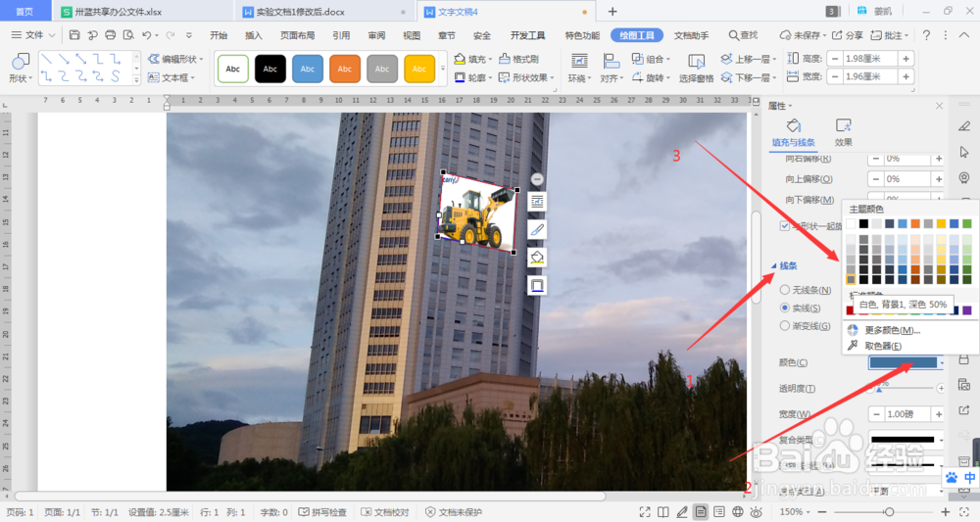980x522 pixels.
Task: Open the 复合类型 compound type dropdown
Action: click(x=906, y=440)
